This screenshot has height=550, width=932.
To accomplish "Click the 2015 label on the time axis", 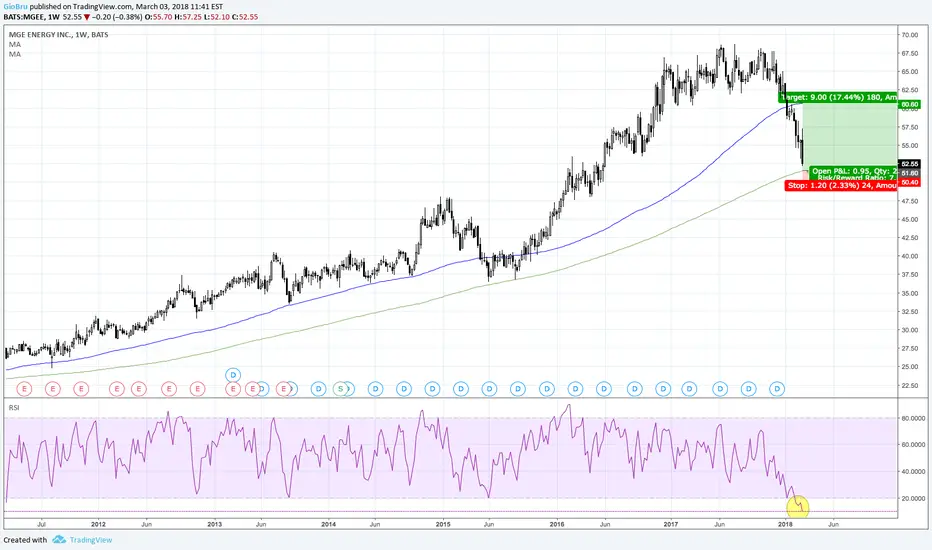I will [443, 524].
